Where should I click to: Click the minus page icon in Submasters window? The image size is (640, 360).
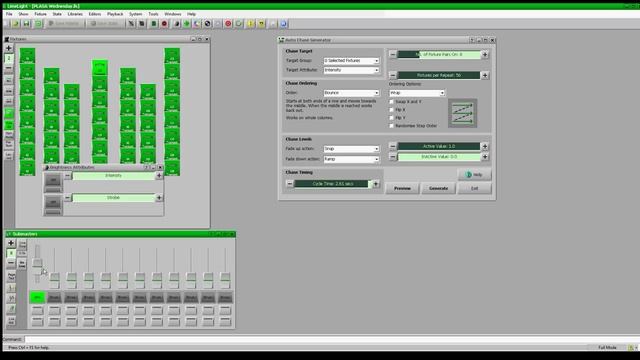[x=11, y=264]
